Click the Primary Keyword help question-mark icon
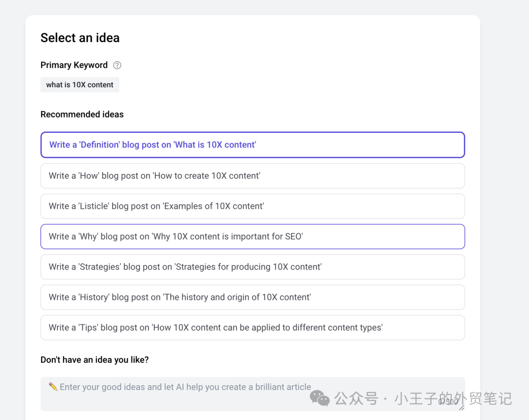 coord(117,65)
